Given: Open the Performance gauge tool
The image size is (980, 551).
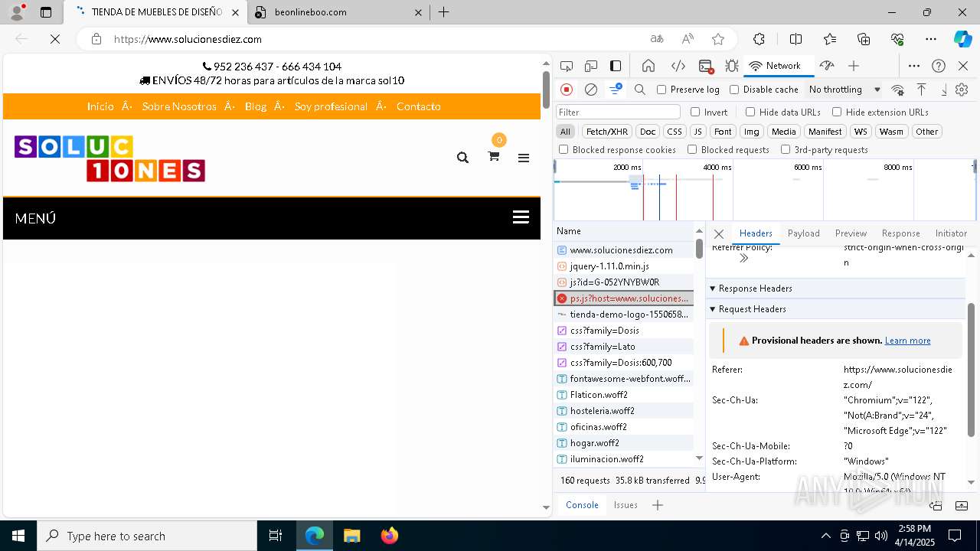Looking at the screenshot, I should tap(826, 66).
